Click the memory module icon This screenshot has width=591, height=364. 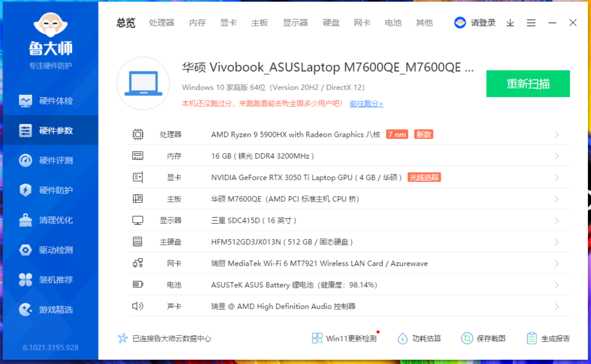click(x=138, y=156)
